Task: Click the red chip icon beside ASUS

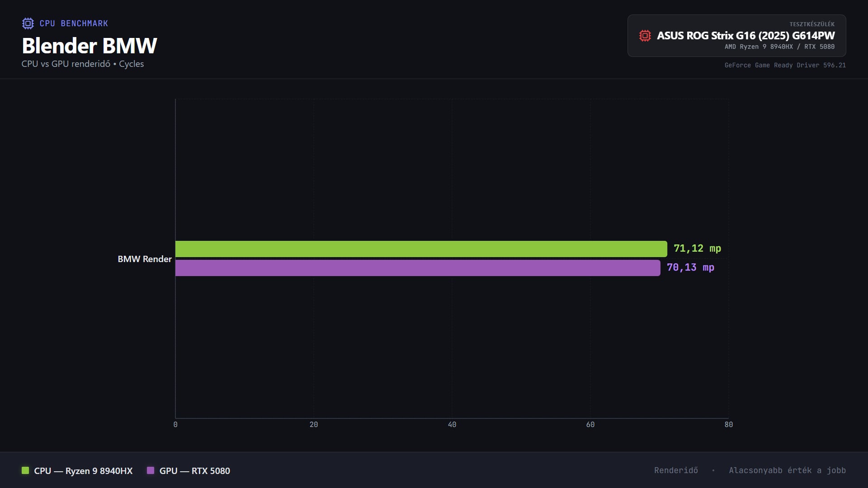Action: point(645,36)
